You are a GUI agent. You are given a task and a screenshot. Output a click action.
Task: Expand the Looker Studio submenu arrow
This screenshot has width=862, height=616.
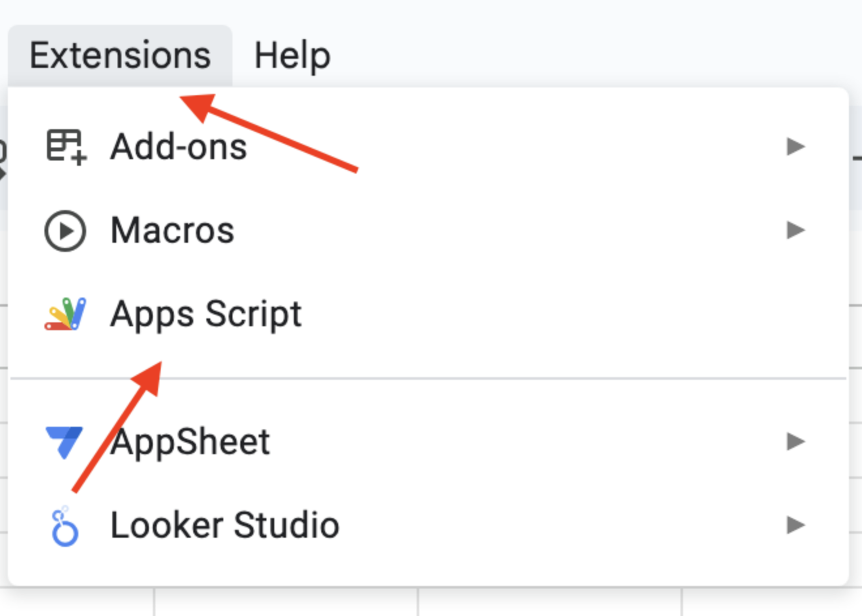click(x=795, y=525)
